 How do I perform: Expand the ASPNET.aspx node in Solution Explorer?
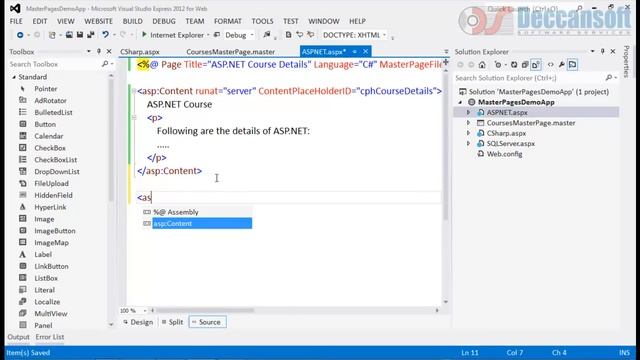pyautogui.click(x=469, y=112)
